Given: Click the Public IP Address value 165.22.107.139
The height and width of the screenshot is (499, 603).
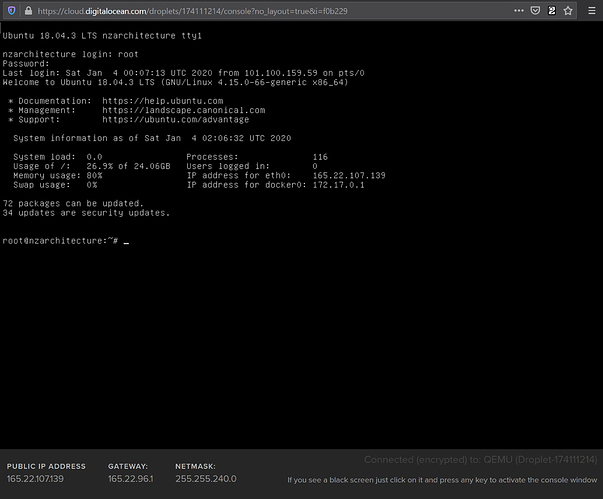Looking at the screenshot, I should coord(35,479).
